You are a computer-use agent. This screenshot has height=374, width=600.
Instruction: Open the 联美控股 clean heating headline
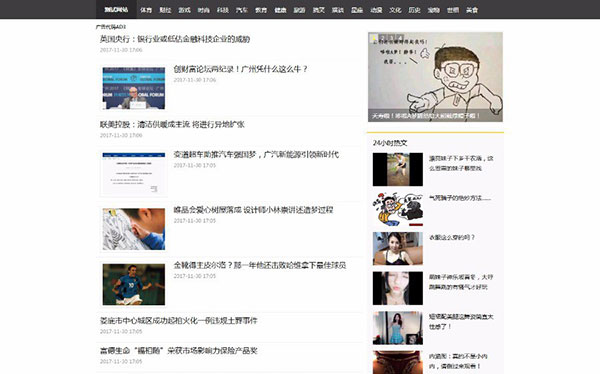172,124
